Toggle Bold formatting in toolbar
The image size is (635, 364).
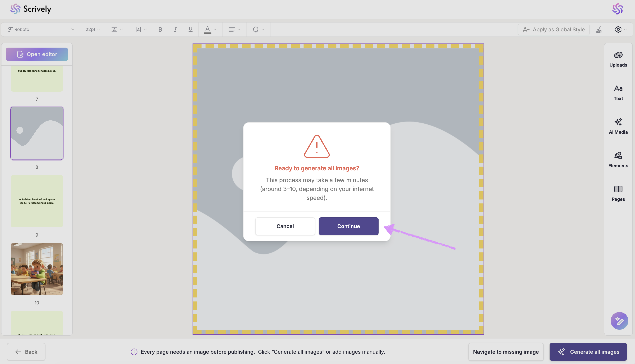coord(160,30)
